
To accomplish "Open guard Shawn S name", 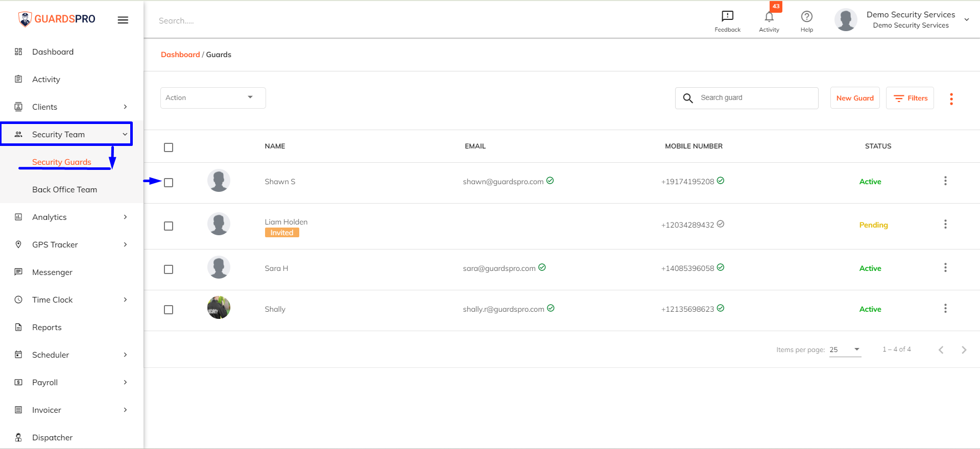I will (280, 182).
